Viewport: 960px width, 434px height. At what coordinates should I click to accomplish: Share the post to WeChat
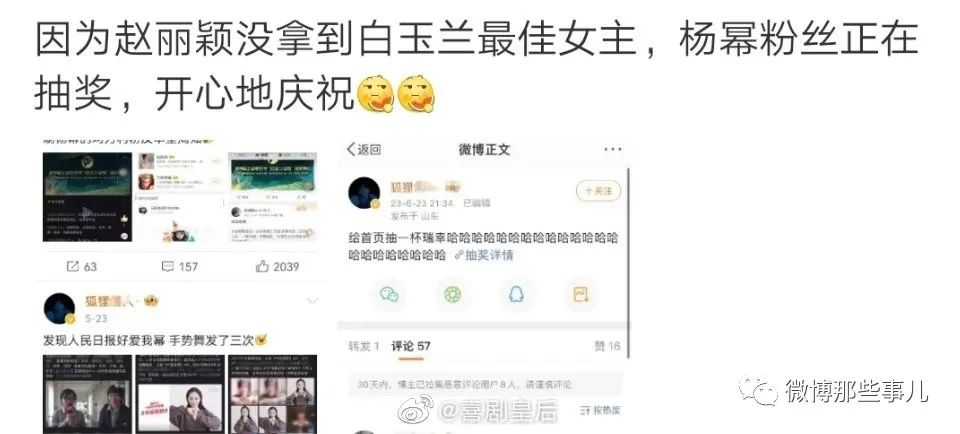pos(389,295)
